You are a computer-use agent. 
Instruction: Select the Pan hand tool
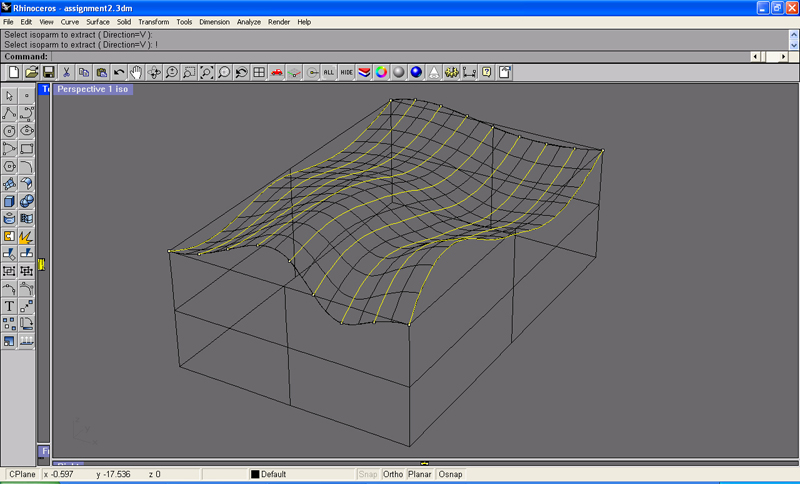[136, 72]
